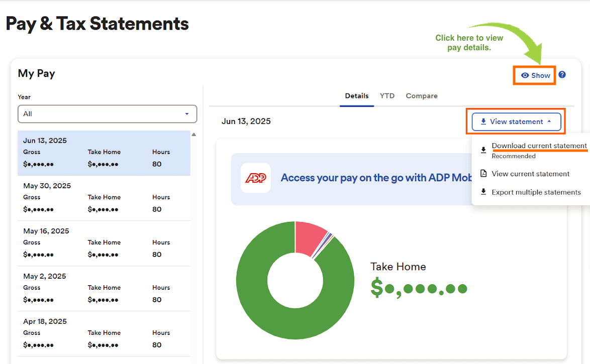Choose Download current statement option
Viewport: 590px width, 364px height.
coord(539,146)
